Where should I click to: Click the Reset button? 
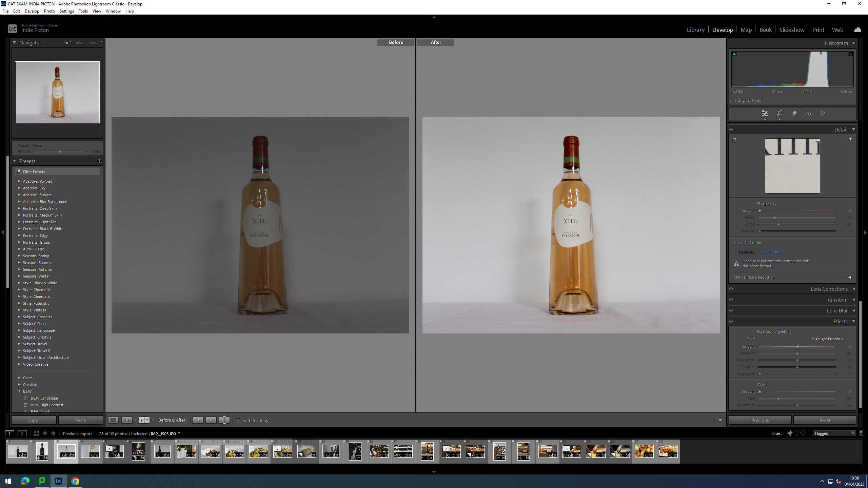click(825, 420)
